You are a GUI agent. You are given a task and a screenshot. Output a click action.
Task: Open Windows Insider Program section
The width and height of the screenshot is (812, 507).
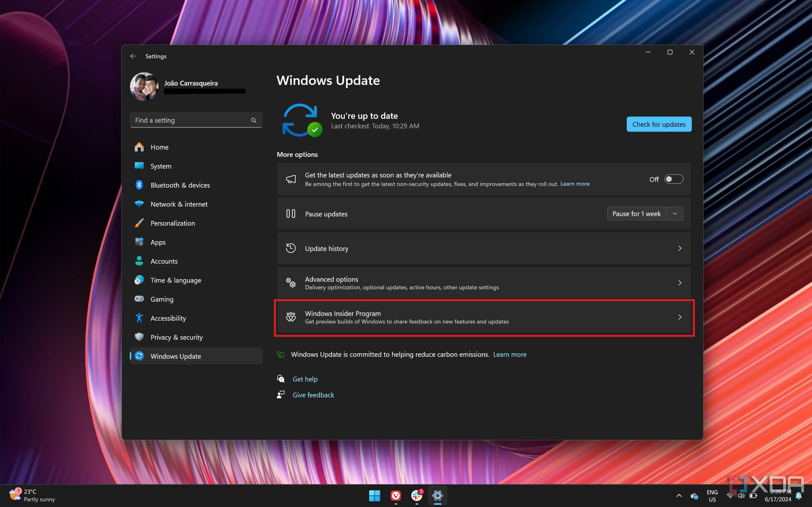click(x=484, y=317)
